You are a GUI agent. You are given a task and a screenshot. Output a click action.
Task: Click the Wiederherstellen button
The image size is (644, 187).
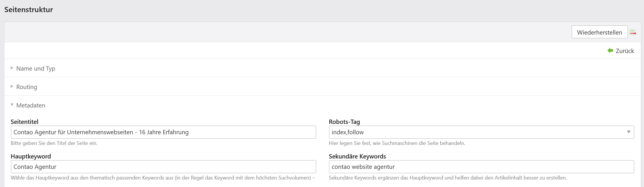click(x=599, y=32)
